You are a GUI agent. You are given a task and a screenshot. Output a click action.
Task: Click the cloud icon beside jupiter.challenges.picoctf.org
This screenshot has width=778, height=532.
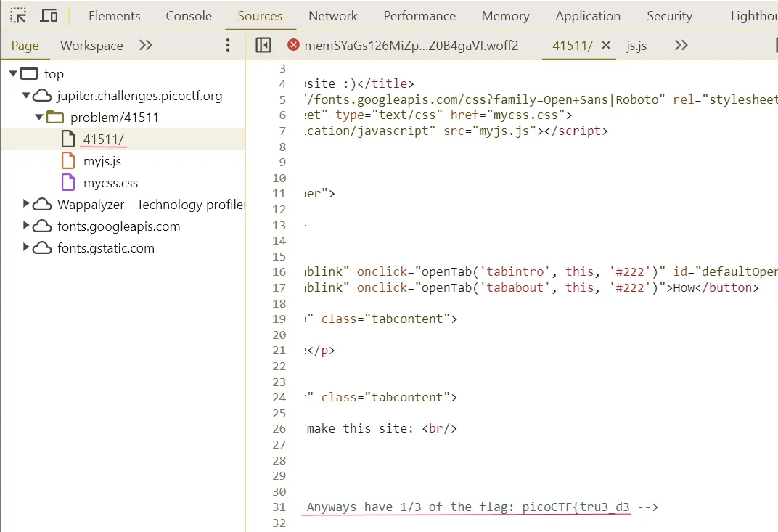(42, 95)
